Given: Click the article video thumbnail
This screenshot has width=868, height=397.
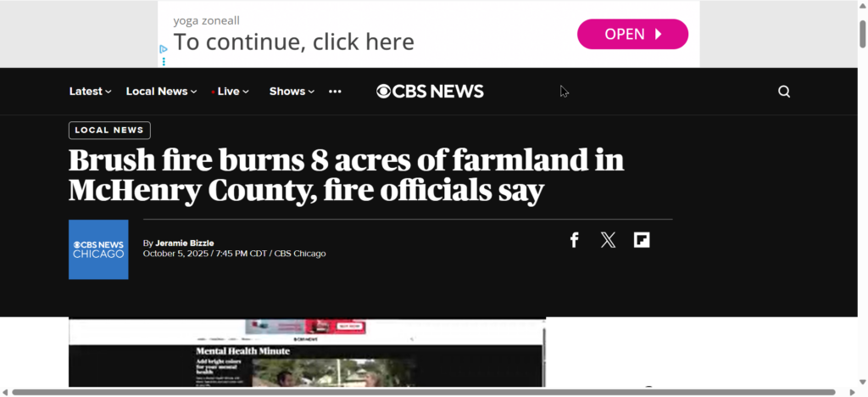Looking at the screenshot, I should pos(307,352).
